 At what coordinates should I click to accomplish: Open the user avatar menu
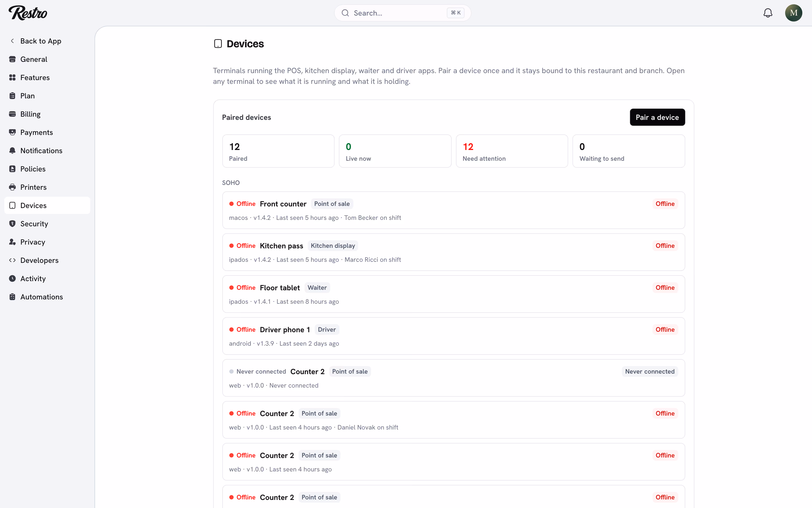[793, 13]
